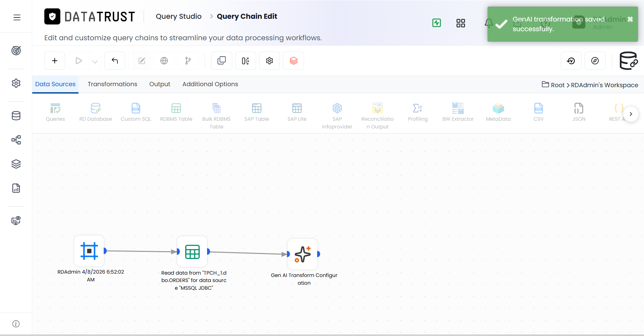
Task: Open the history clock icon
Action: (571, 61)
